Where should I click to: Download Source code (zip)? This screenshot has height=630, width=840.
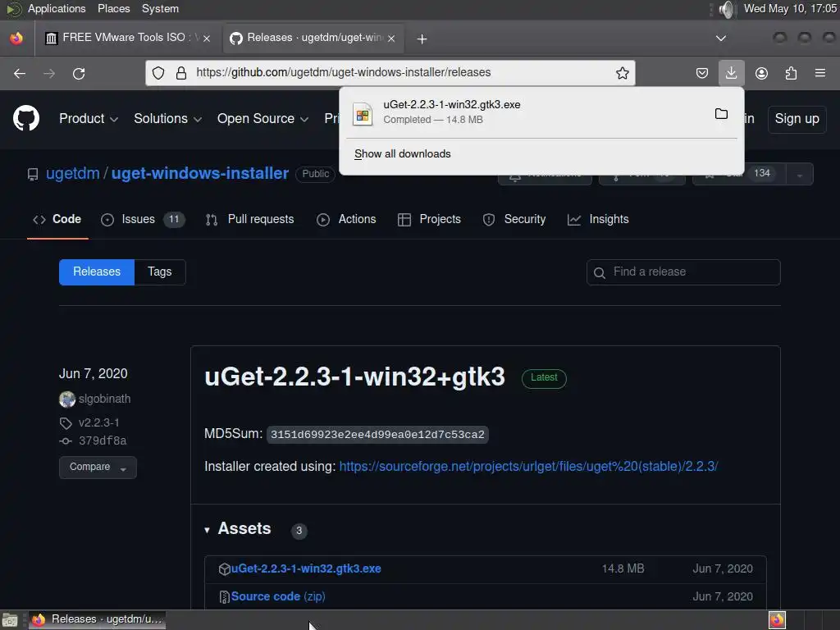[278, 597]
